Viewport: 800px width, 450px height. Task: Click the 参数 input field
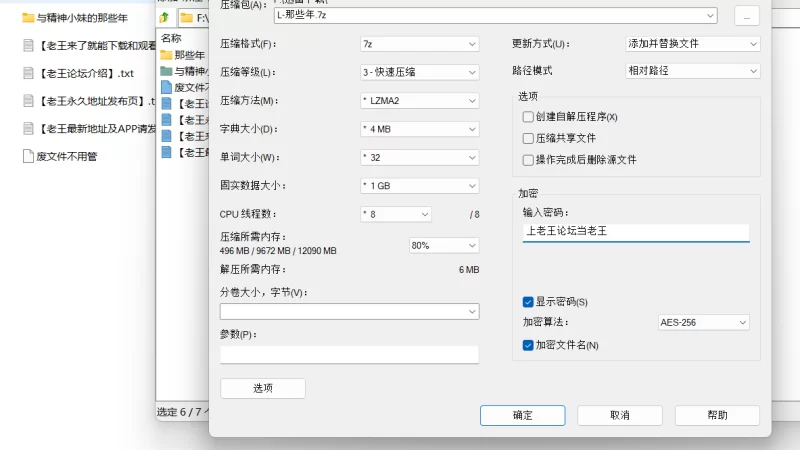point(349,354)
